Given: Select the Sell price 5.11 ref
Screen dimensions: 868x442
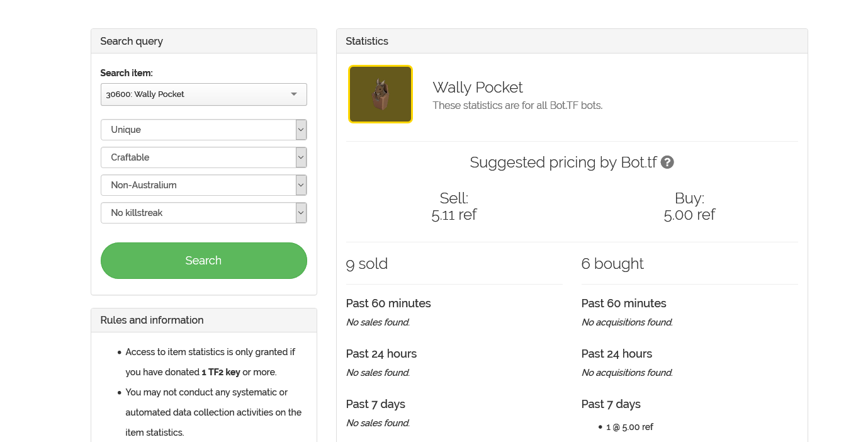Looking at the screenshot, I should pyautogui.click(x=454, y=215).
